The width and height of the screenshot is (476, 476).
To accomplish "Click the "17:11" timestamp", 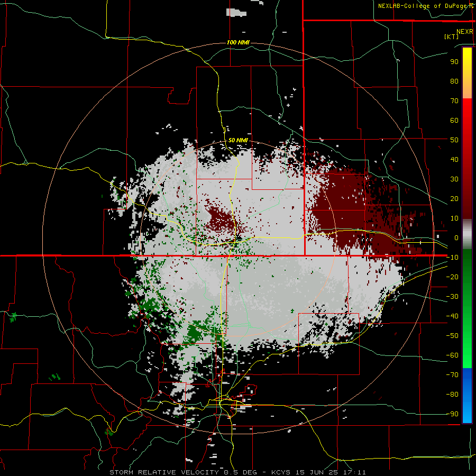I will click(354, 472).
